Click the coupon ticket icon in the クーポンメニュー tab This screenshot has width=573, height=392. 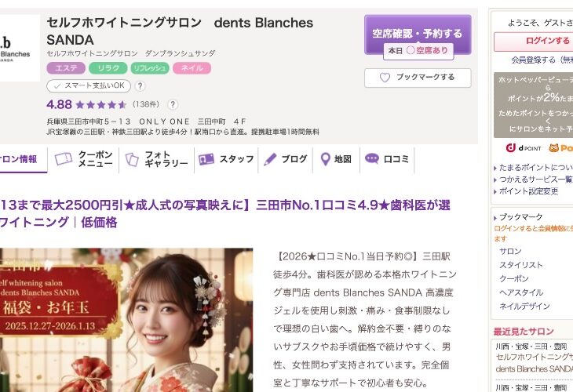point(64,159)
